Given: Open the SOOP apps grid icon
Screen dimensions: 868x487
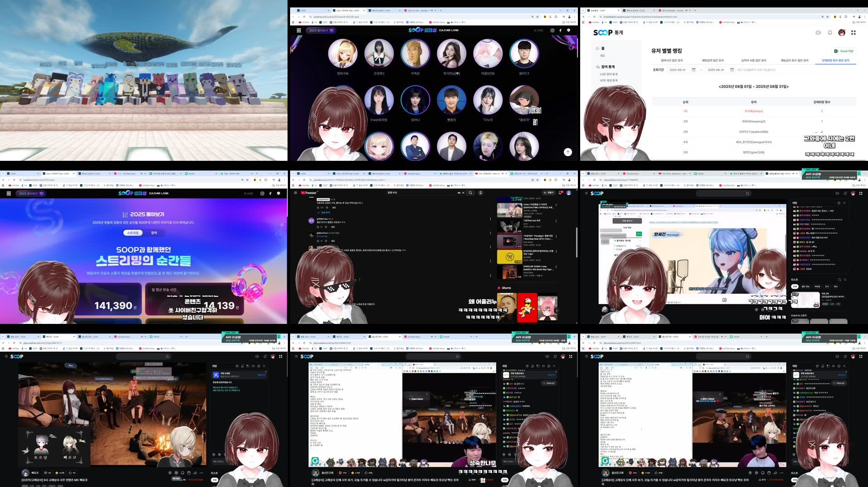Looking at the screenshot, I should [x=853, y=34].
